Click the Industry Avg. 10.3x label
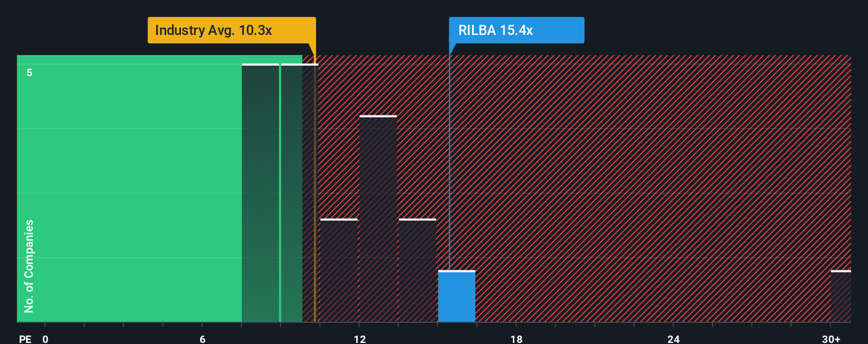Screen dimensions: 868x344 232,30
